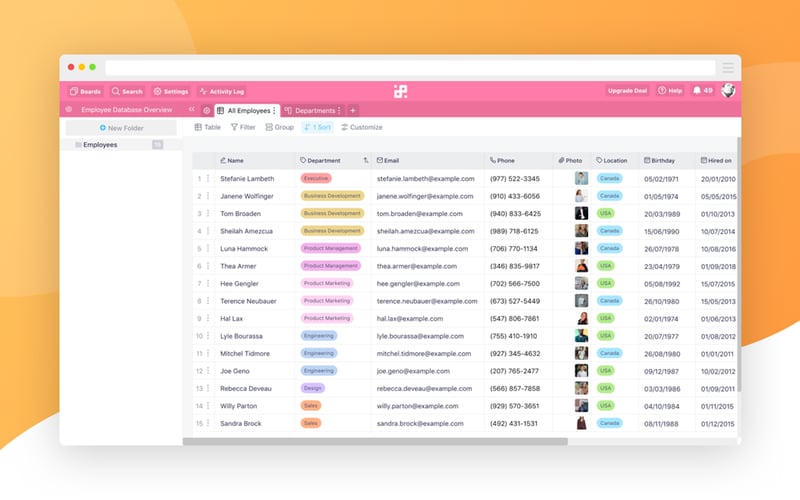Click the user profile avatar
The width and height of the screenshot is (800, 500).
click(x=728, y=90)
